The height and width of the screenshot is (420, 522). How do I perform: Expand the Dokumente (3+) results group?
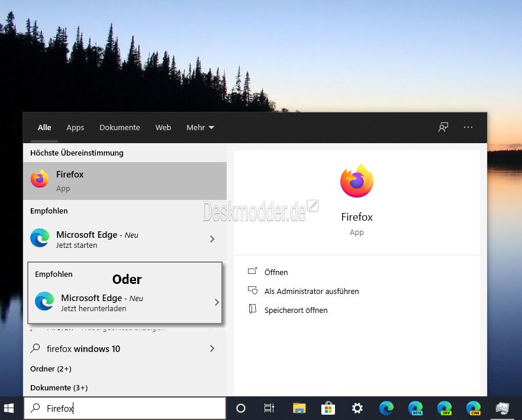(x=59, y=387)
